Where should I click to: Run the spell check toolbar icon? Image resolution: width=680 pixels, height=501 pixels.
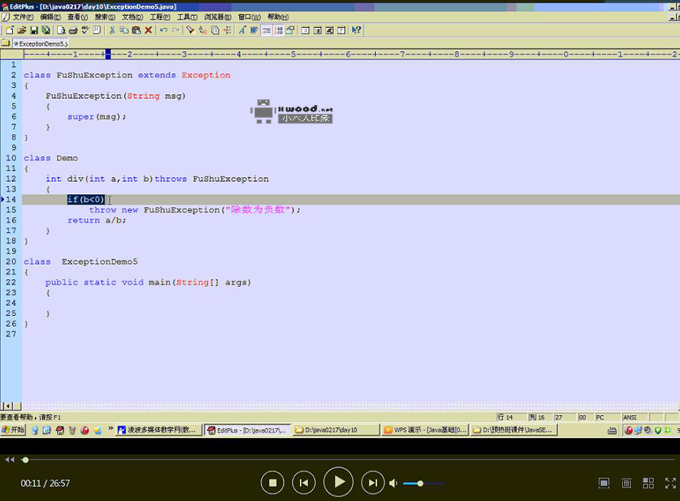(x=85, y=30)
